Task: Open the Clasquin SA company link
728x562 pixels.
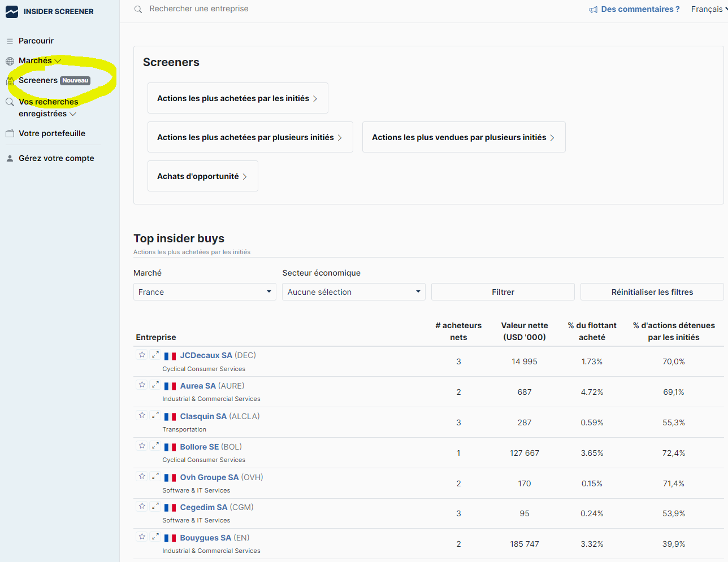Action: [x=203, y=416]
